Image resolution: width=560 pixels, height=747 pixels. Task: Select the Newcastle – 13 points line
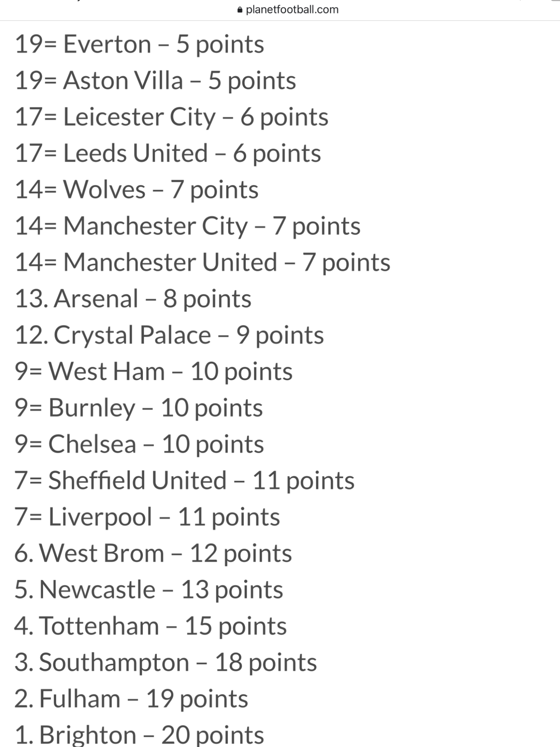(x=149, y=590)
